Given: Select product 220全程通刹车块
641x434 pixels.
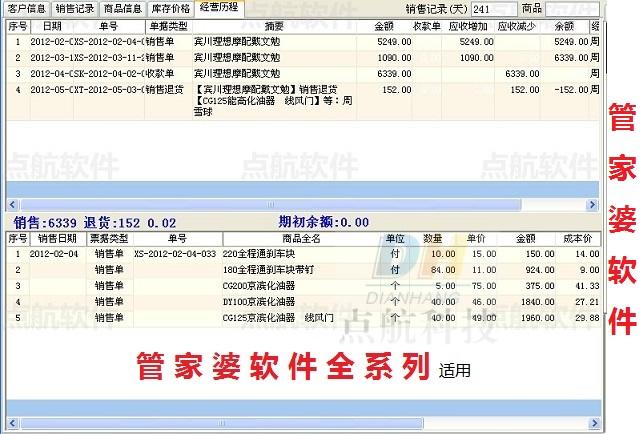Looking at the screenshot, I should (x=259, y=254).
